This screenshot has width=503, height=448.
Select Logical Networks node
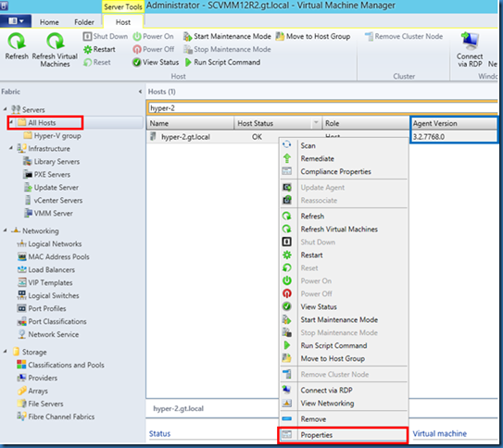pos(49,244)
